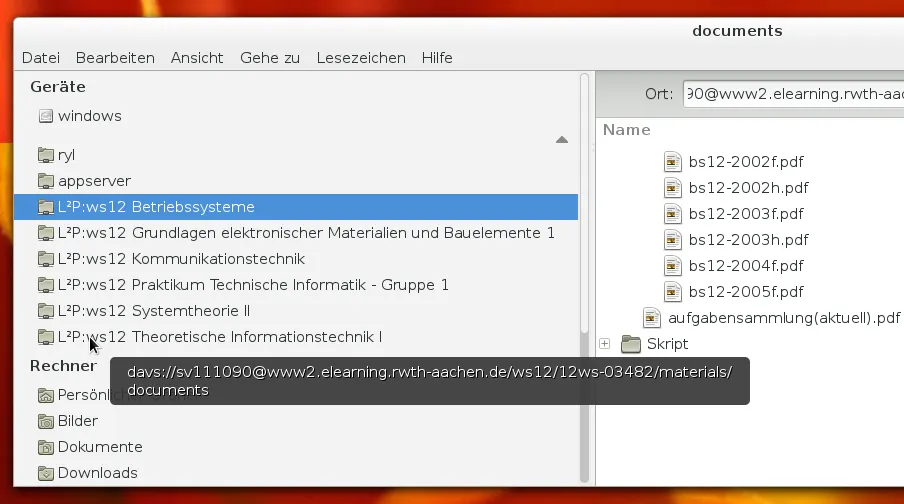Click the bs12-2003f.pdf file icon
This screenshot has height=504, width=904.
coord(672,214)
